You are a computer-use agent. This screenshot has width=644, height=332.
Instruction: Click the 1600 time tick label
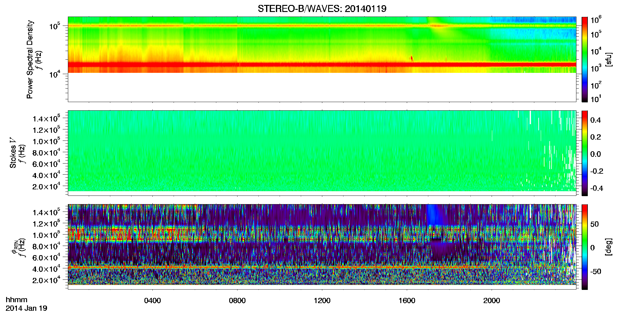point(407,301)
